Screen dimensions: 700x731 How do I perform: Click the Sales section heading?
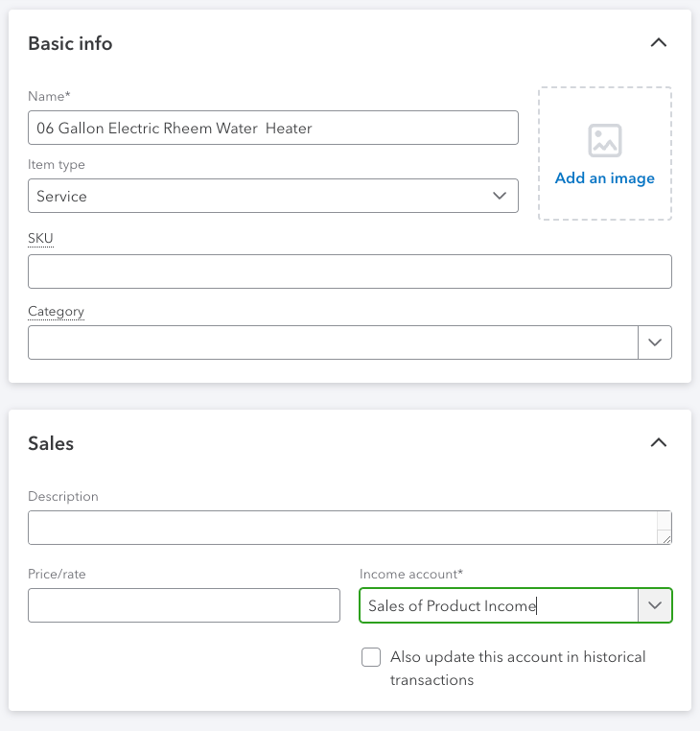[x=51, y=443]
